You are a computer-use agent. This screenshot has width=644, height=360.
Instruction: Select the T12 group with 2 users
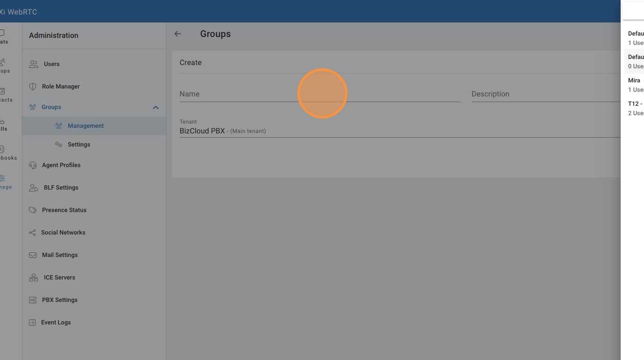click(634, 109)
